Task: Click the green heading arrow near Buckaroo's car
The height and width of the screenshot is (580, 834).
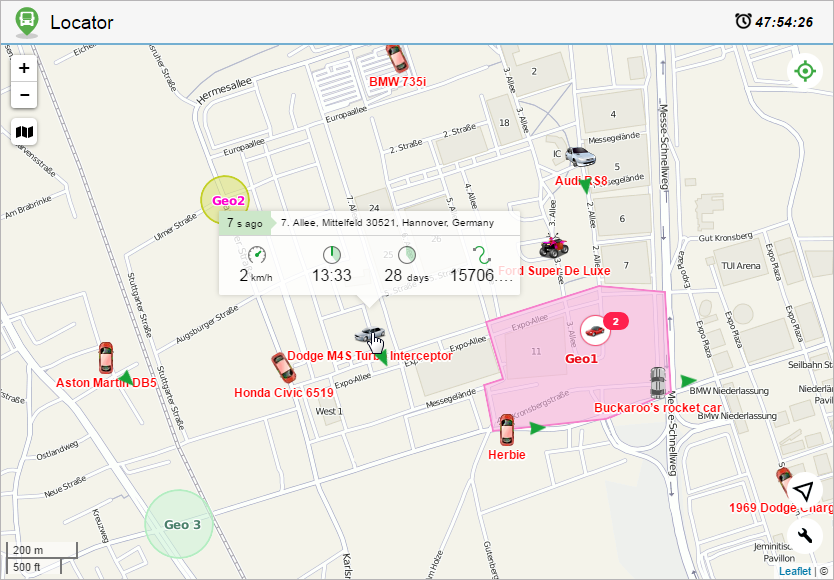Action: click(688, 380)
